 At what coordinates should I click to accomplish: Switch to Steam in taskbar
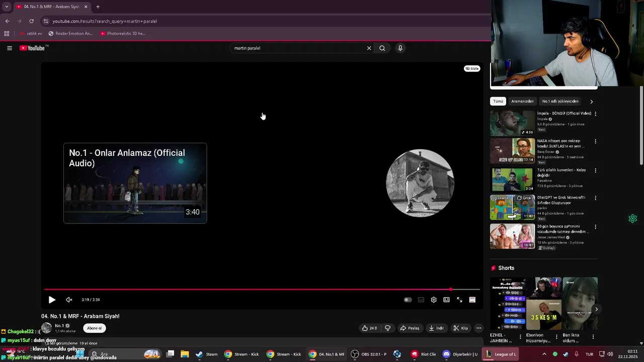click(207, 354)
